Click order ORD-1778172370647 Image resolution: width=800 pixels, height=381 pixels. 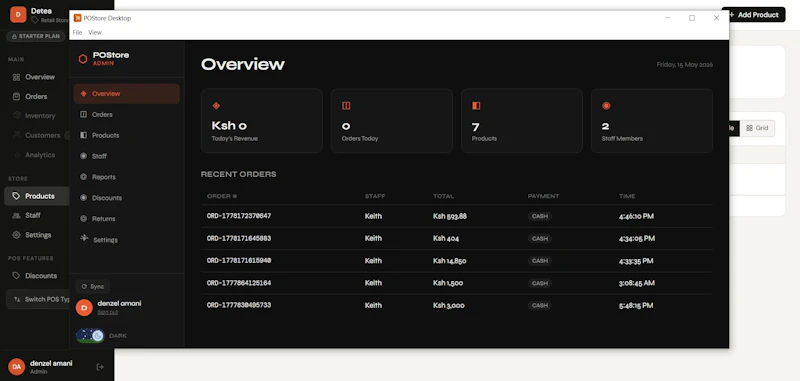pyautogui.click(x=239, y=216)
